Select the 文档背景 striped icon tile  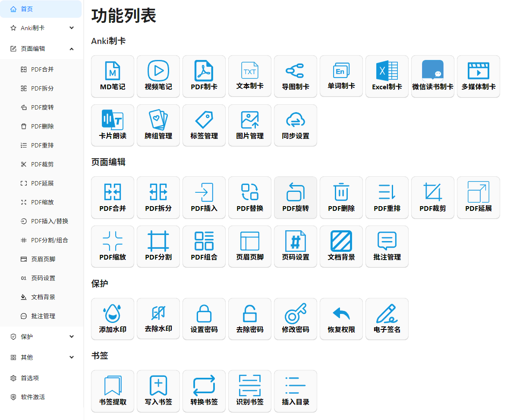[x=341, y=247]
